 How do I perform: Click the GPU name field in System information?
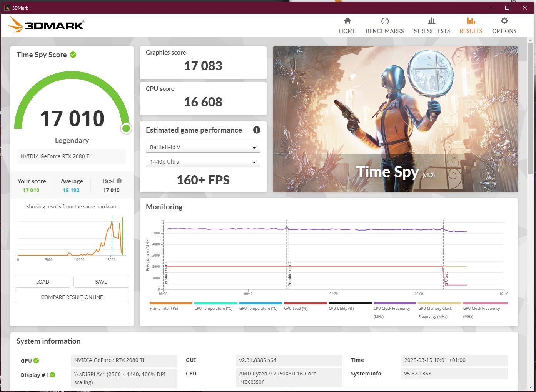[124, 360]
